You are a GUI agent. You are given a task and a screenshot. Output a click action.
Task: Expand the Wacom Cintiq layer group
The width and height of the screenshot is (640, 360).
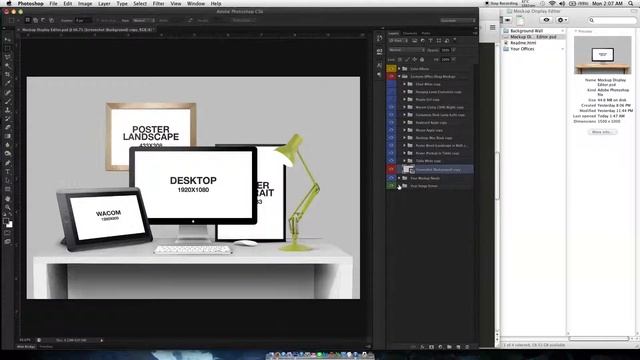pos(404,107)
